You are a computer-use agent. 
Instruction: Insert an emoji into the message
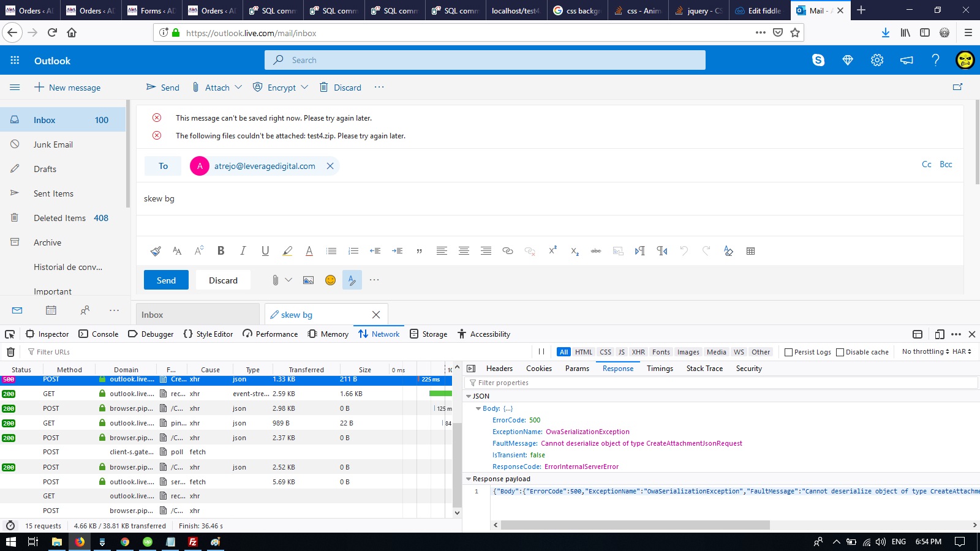click(x=330, y=280)
